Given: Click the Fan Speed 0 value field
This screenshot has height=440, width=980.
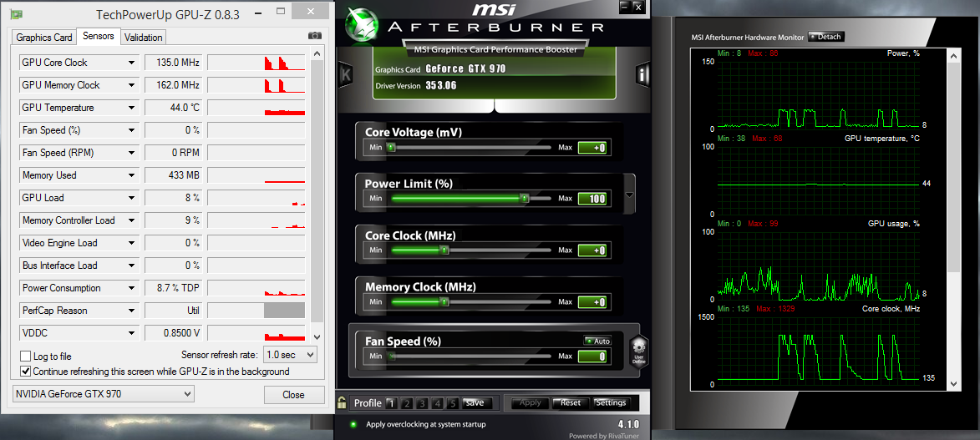Looking at the screenshot, I should point(592,357).
